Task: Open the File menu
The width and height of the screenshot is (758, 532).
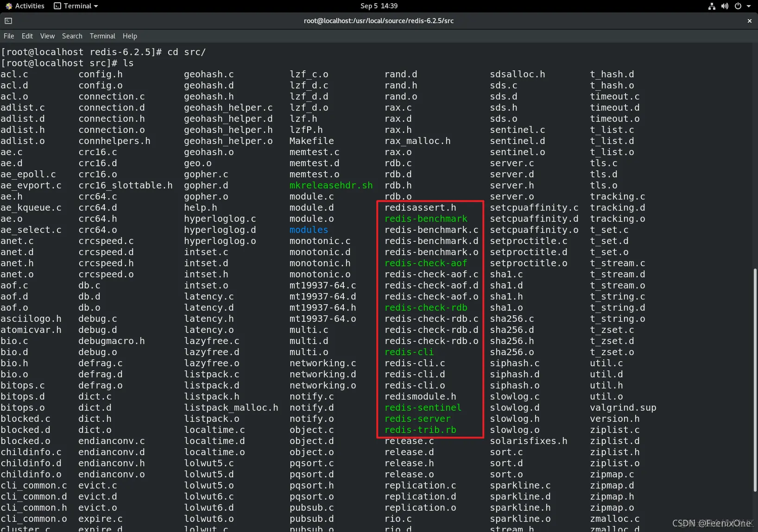Action: 9,36
